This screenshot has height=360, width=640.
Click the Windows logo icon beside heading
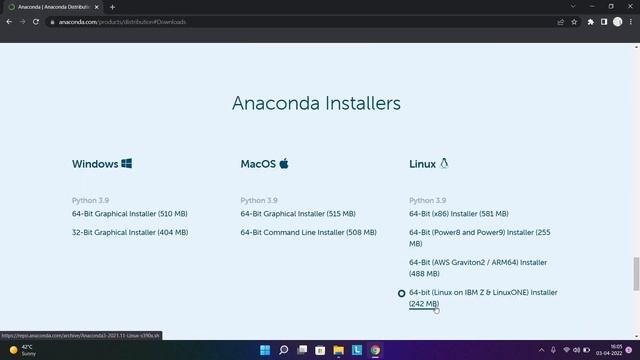click(x=127, y=163)
